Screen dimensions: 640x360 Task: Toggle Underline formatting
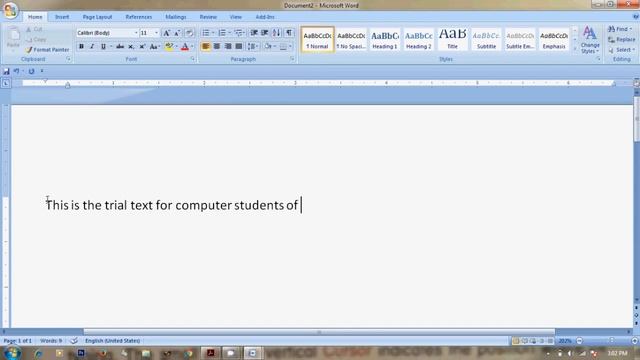tap(103, 47)
